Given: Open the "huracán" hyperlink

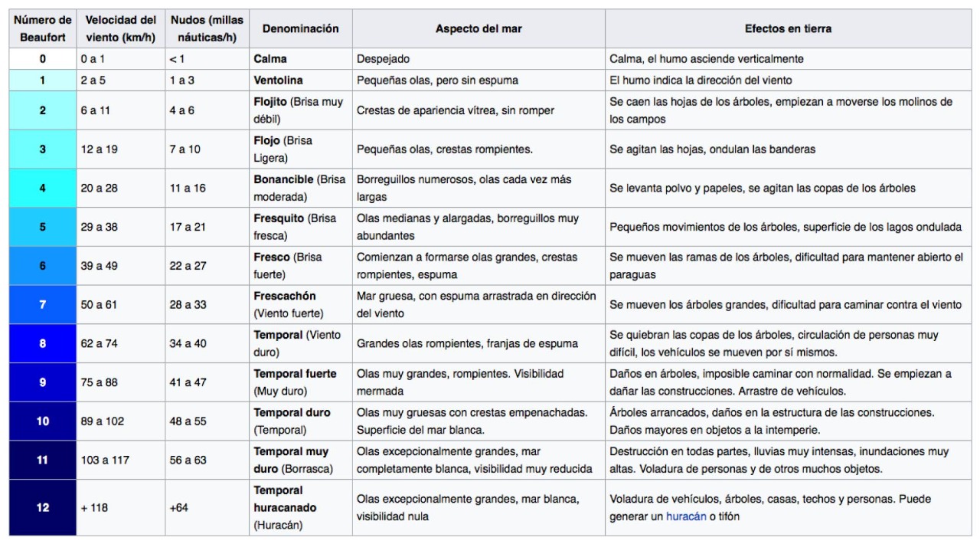Looking at the screenshot, I should click(685, 516).
